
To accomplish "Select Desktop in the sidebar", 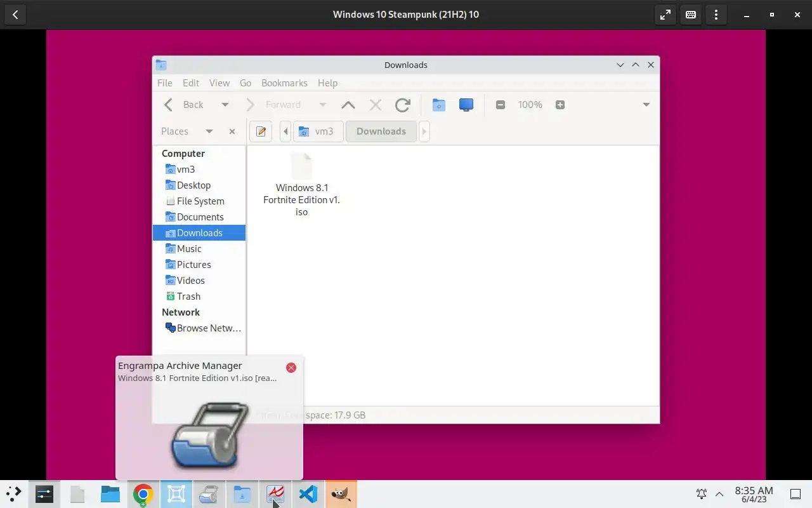I will click(x=199, y=185).
